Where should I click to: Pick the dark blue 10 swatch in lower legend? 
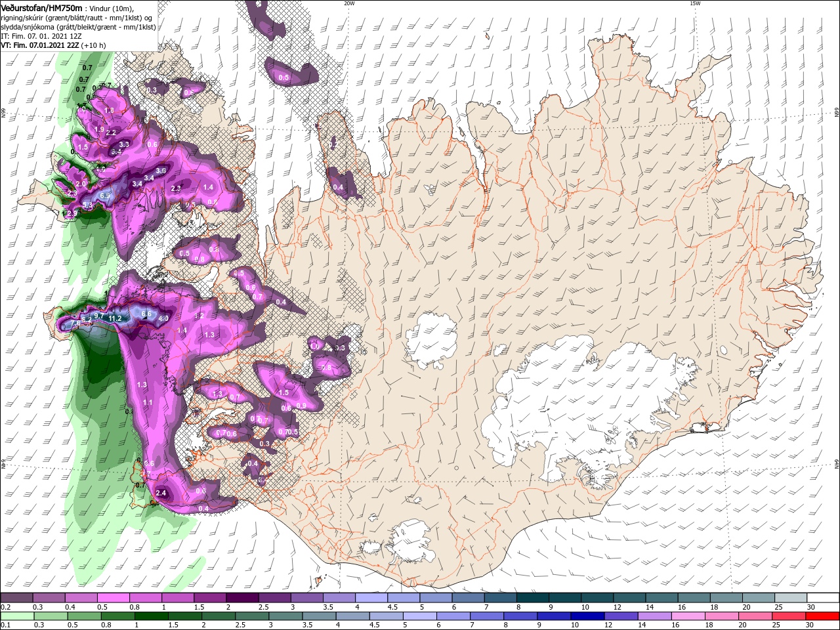pos(586,616)
